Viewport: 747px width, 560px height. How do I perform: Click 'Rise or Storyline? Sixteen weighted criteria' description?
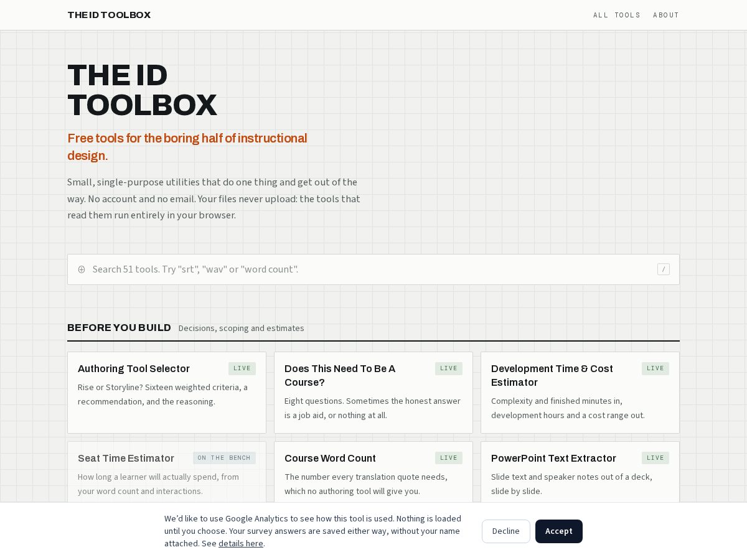pyautogui.click(x=162, y=394)
